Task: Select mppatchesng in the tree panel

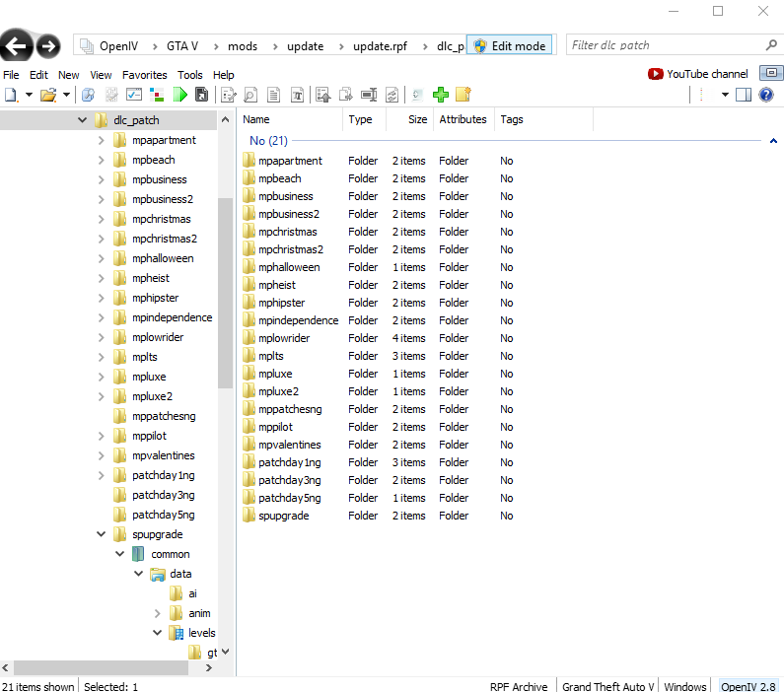Action: point(164,416)
